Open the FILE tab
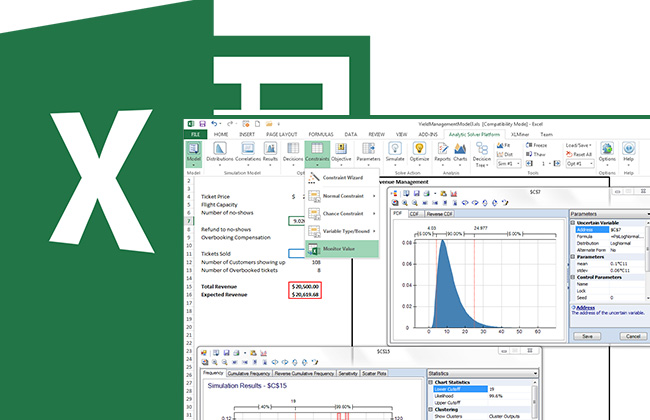This screenshot has height=420, width=650. (195, 134)
